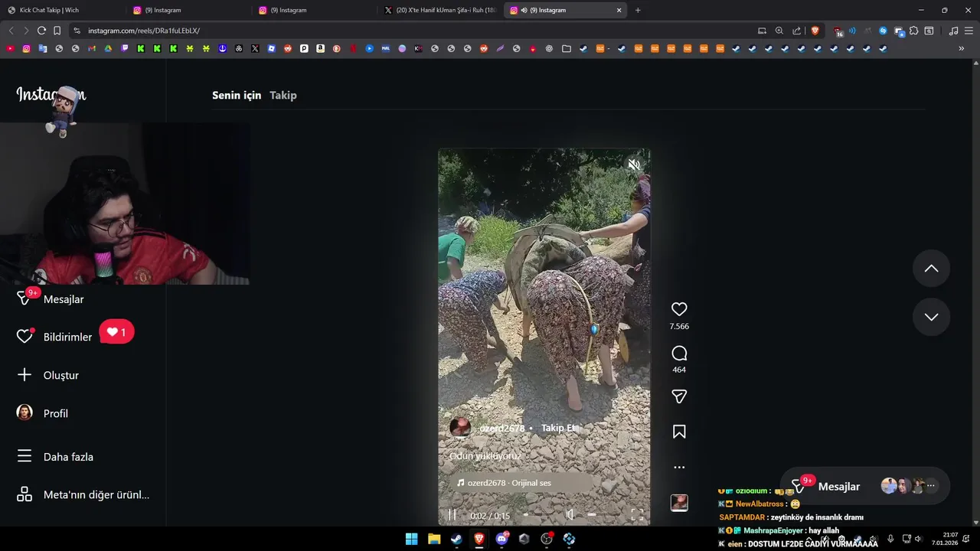Share the reel with the paper plane icon

pos(679,396)
